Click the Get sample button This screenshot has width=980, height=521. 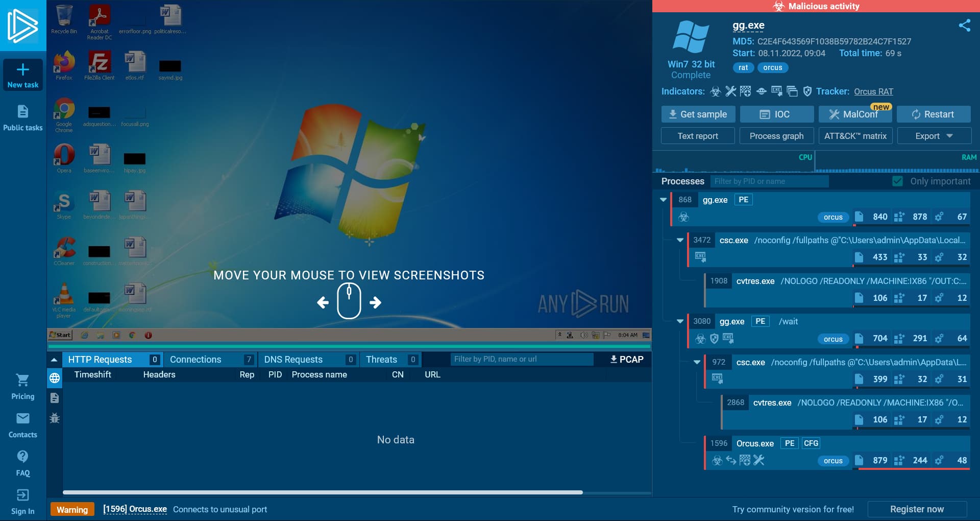(698, 114)
